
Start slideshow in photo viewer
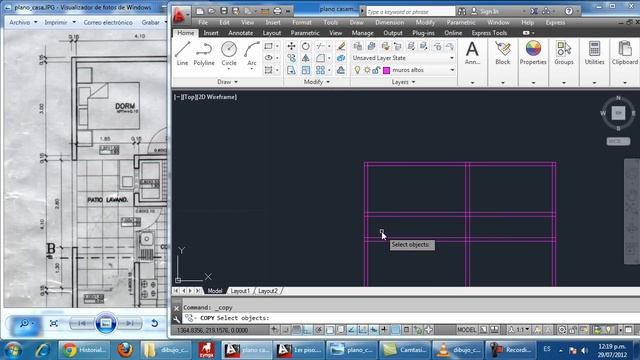106,323
